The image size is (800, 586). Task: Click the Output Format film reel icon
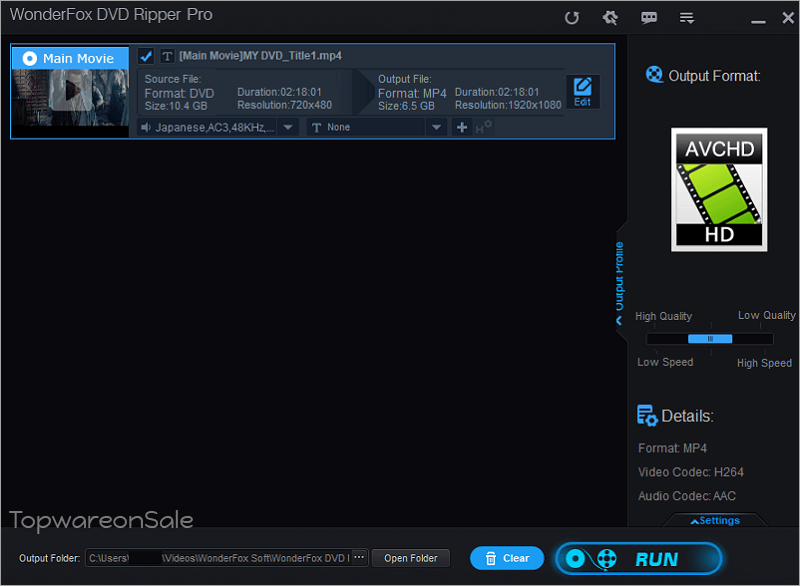click(654, 75)
